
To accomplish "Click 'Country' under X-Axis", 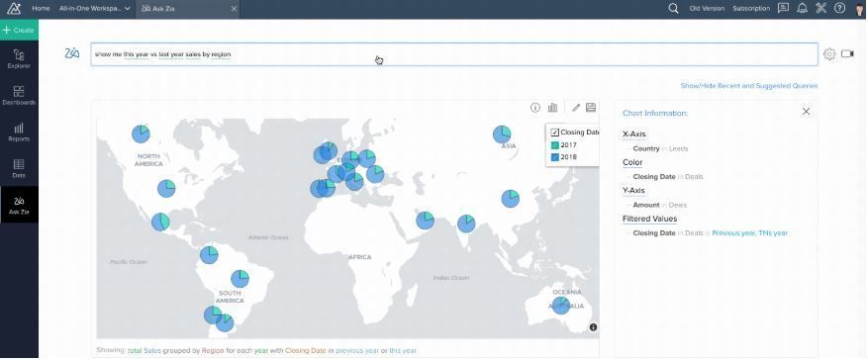I will pyautogui.click(x=646, y=148).
